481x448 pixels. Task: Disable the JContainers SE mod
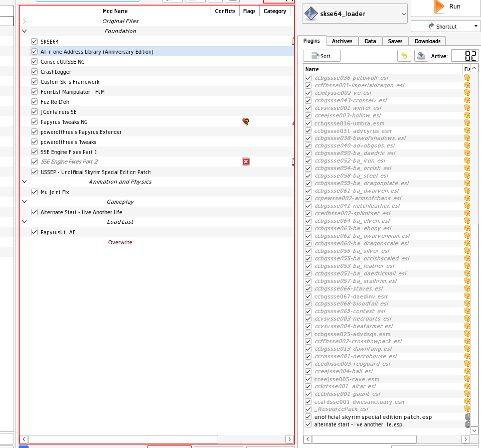coord(34,112)
